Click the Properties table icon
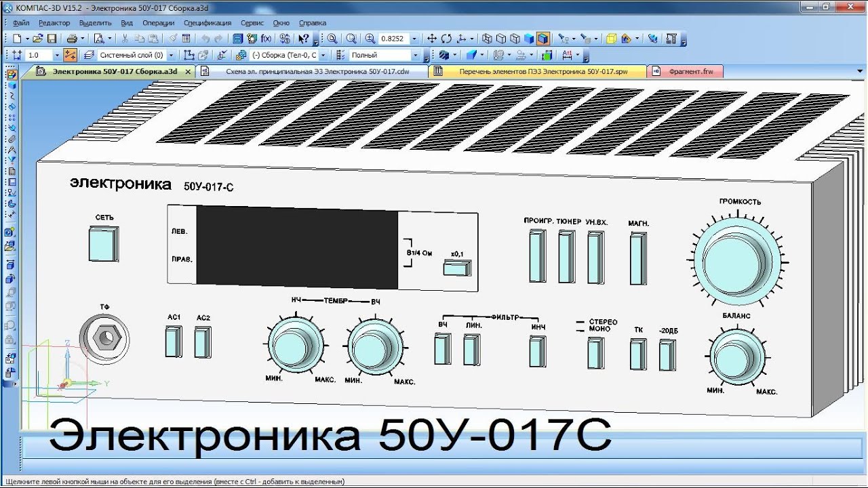The image size is (868, 488). click(x=186, y=39)
